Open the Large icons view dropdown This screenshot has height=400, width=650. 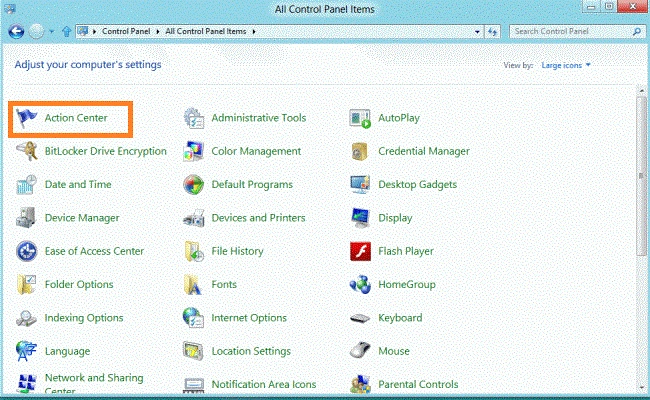coord(566,65)
